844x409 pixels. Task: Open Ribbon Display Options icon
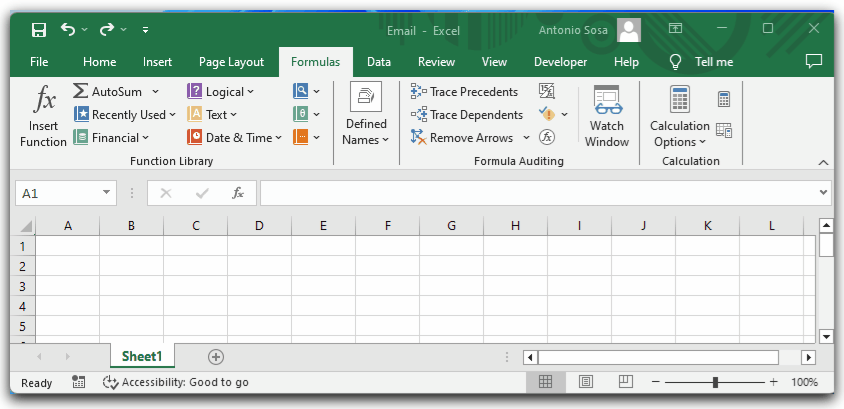tap(676, 28)
